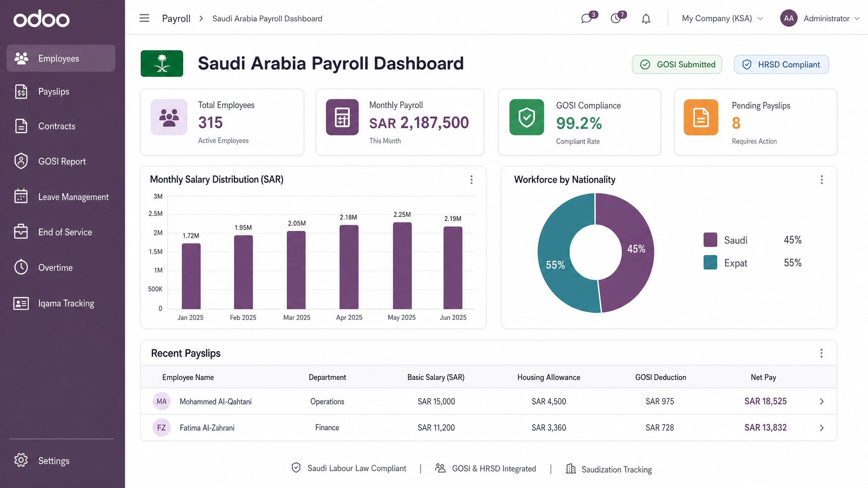Open the chat messages icon
The height and width of the screenshot is (488, 868).
point(586,19)
